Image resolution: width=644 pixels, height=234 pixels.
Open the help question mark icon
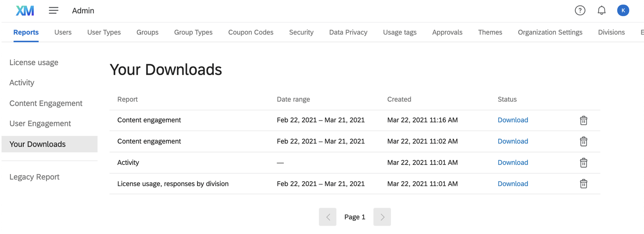(580, 11)
